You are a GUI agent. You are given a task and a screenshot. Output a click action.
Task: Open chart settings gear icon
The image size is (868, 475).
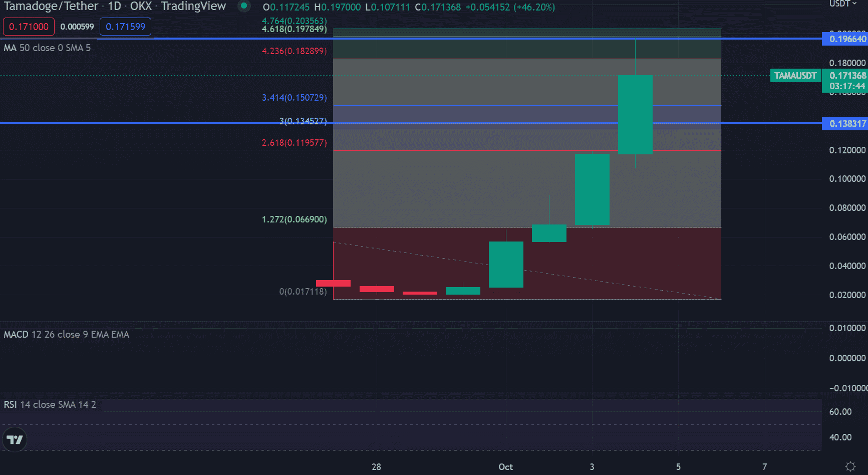pyautogui.click(x=850, y=466)
